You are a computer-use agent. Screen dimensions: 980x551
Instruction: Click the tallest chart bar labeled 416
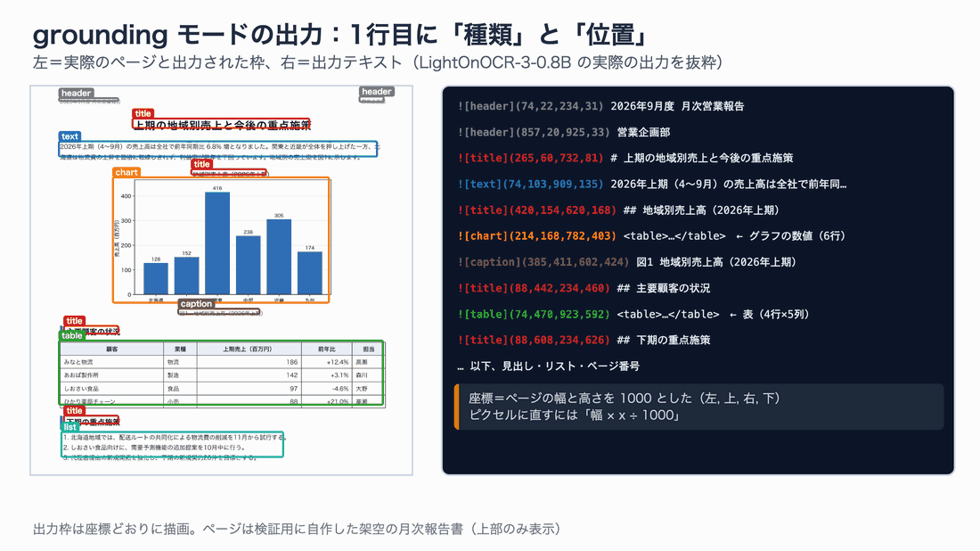click(216, 243)
